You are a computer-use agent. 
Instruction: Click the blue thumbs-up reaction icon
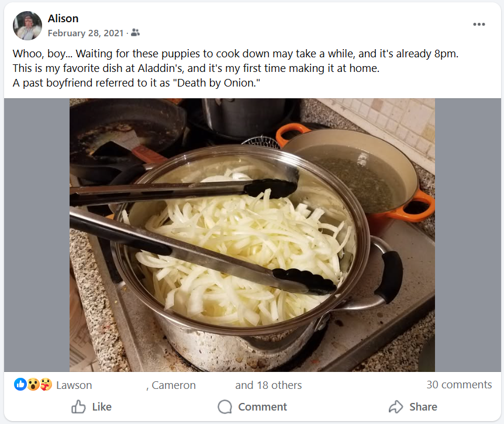(20, 384)
